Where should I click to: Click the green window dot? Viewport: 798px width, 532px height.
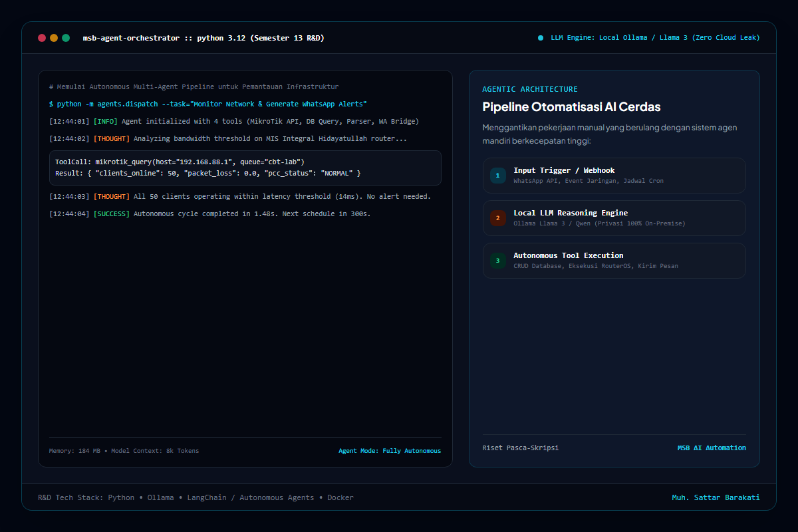[66, 38]
